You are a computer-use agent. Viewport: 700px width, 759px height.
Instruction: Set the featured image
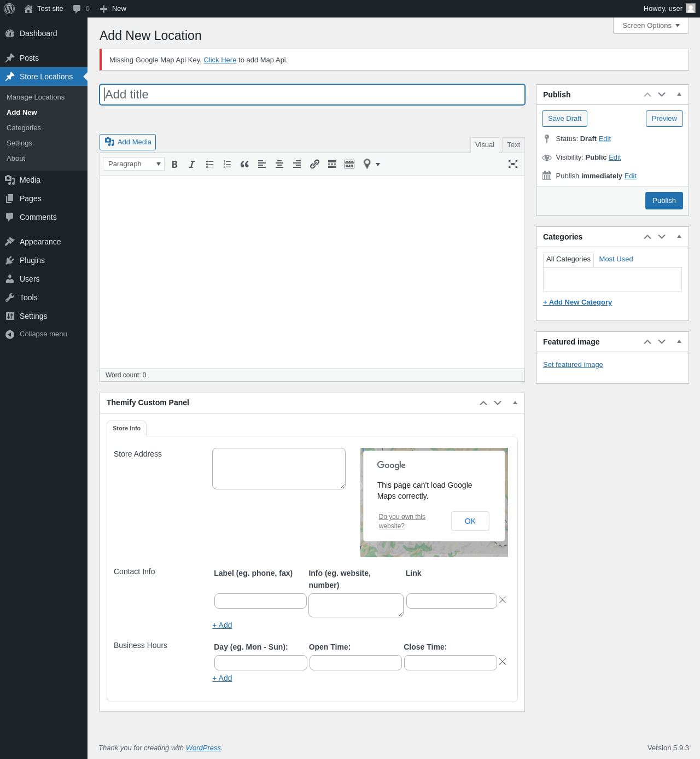point(573,365)
